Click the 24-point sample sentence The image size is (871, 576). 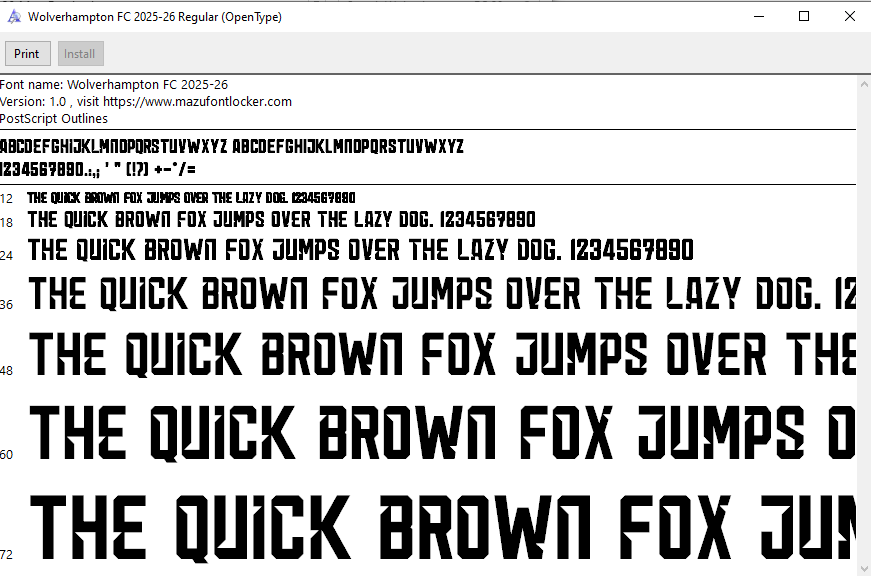[360, 250]
